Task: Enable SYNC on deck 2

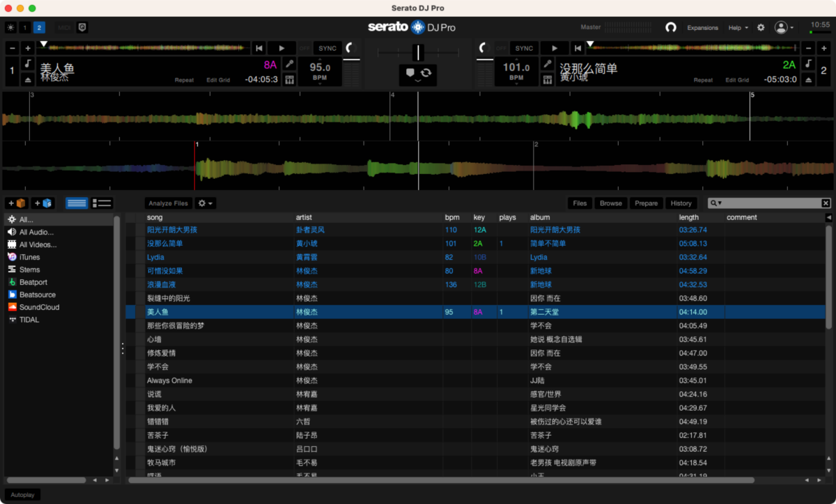Action: (x=524, y=48)
